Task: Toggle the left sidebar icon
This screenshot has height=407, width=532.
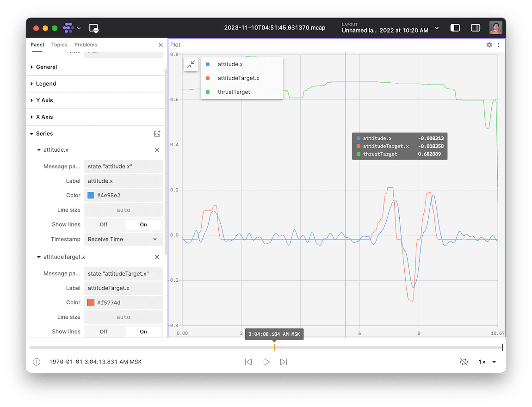Action: coord(455,28)
